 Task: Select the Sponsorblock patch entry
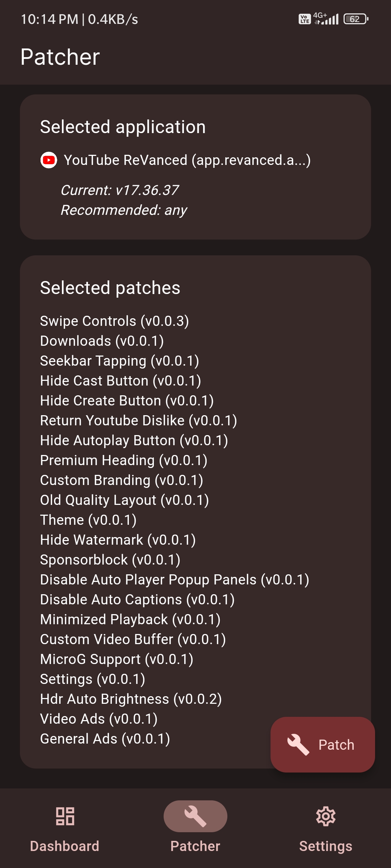[110, 559]
